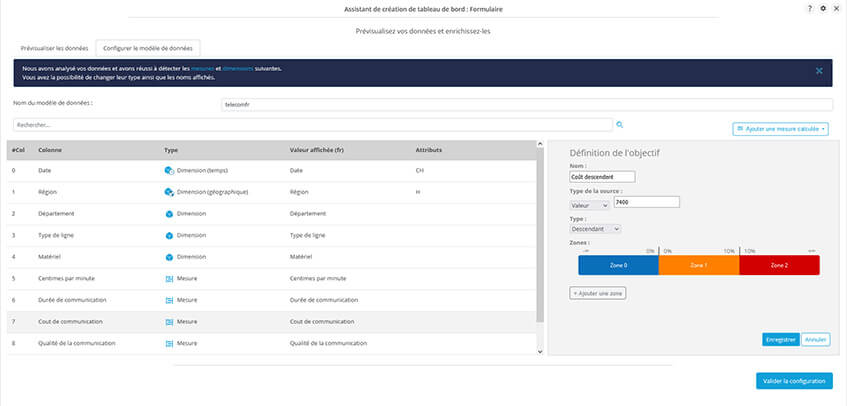The height and width of the screenshot is (406, 847).
Task: Open the settings gear icon
Action: 822,8
